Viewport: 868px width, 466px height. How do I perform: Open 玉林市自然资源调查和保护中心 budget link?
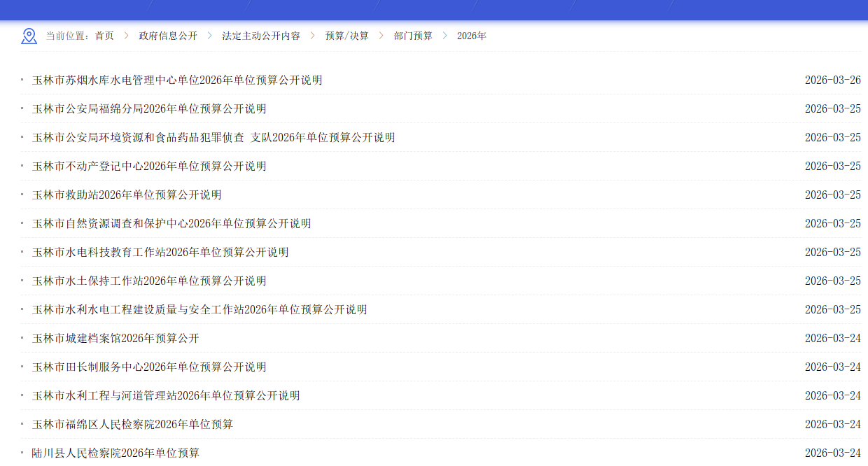point(171,224)
